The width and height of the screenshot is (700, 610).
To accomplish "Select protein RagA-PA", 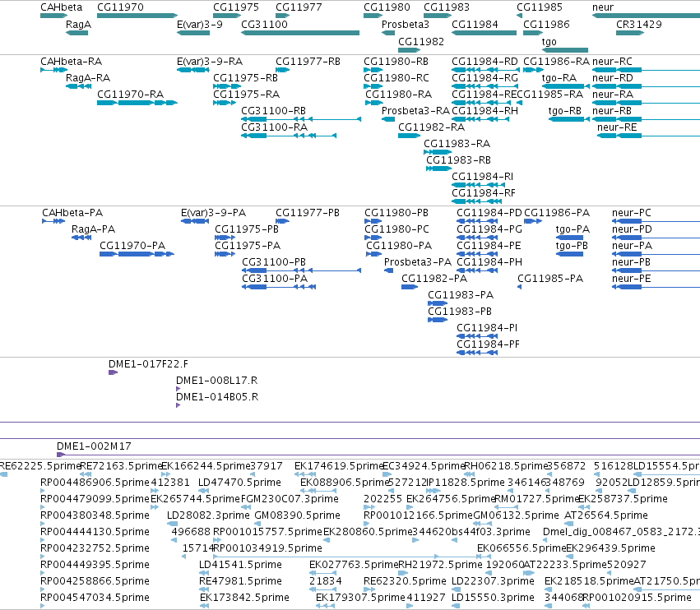I will click(x=81, y=238).
